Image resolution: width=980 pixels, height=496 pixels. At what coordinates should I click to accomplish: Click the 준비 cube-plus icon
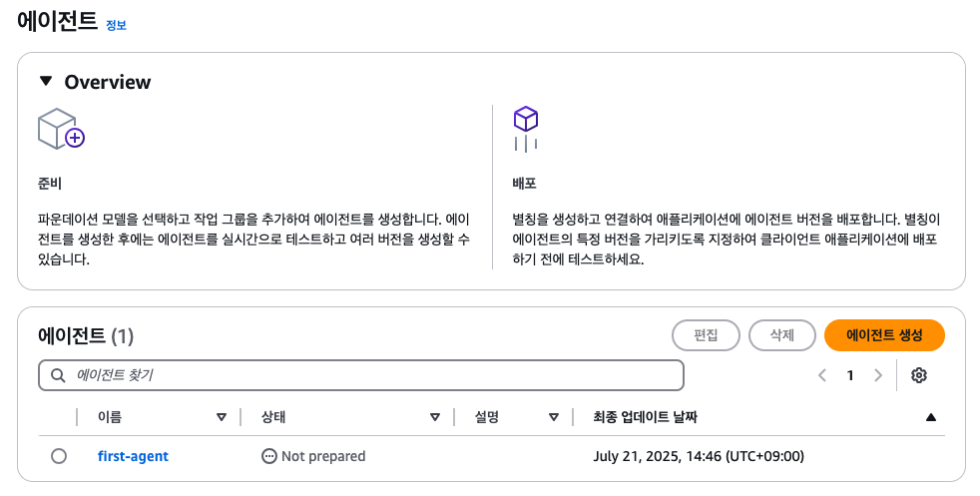click(61, 129)
